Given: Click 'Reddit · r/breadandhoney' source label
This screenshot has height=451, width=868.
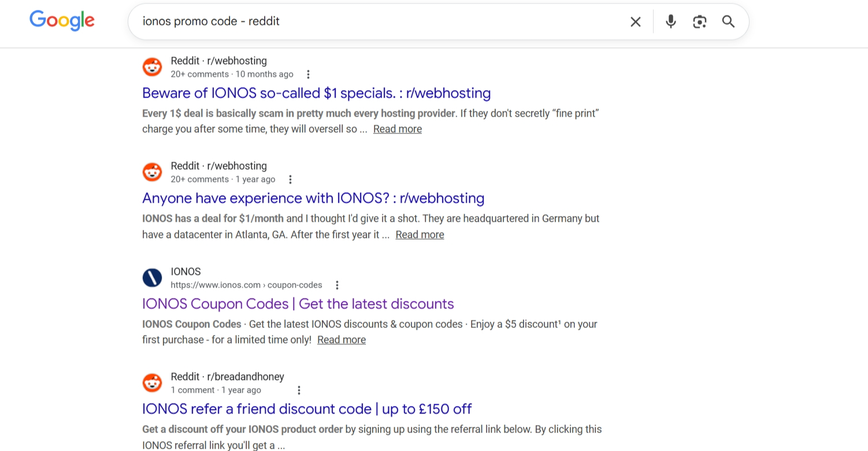Looking at the screenshot, I should (x=228, y=377).
